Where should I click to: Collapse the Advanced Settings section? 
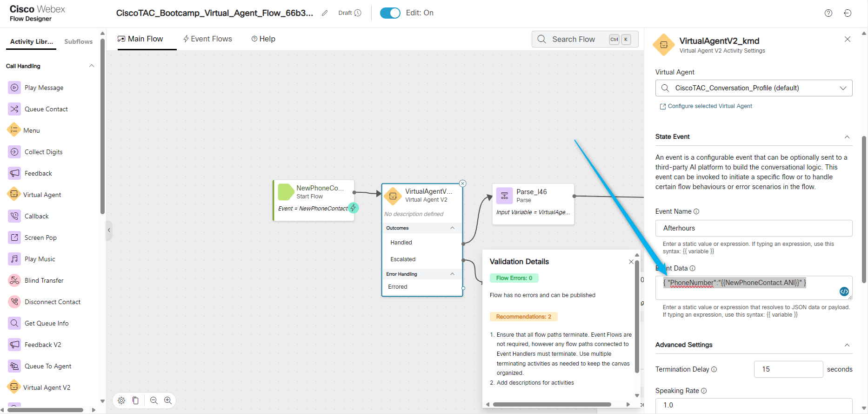847,345
